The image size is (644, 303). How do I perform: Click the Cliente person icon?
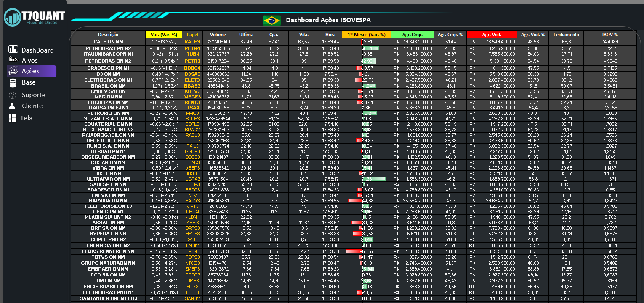13,106
